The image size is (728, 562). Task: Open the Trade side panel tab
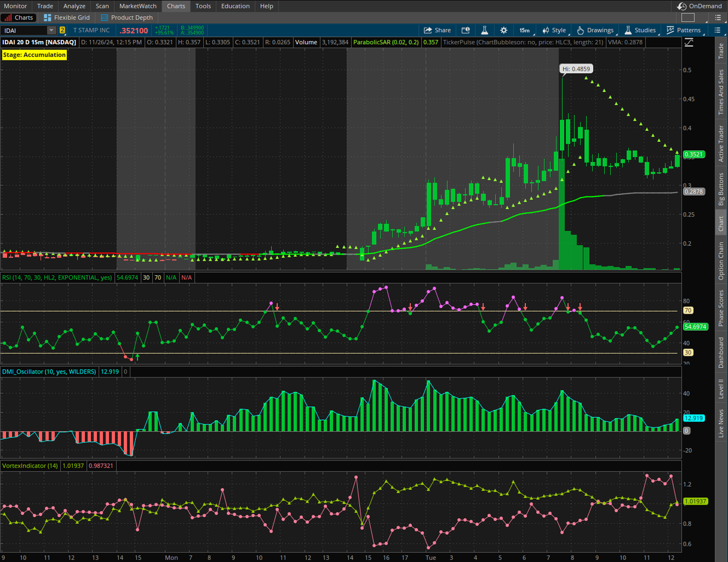tap(721, 51)
